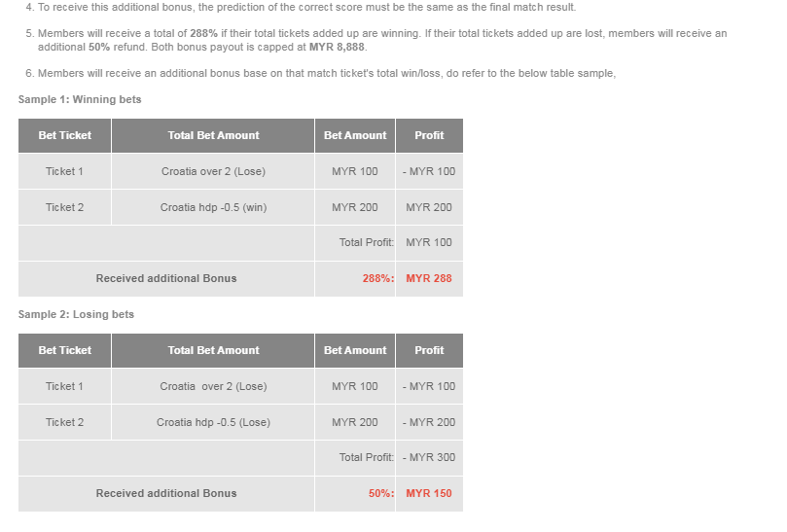
Task: Click the Sample 1: Winning bets heading
Action: tap(80, 99)
